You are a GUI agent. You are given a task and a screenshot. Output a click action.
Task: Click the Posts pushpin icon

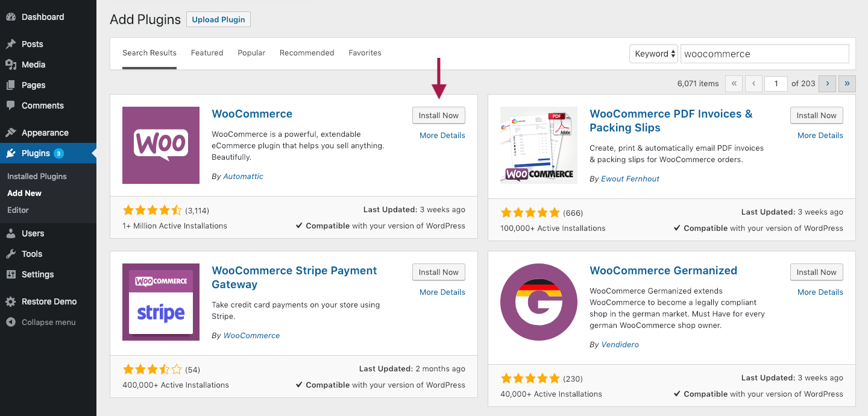click(11, 44)
